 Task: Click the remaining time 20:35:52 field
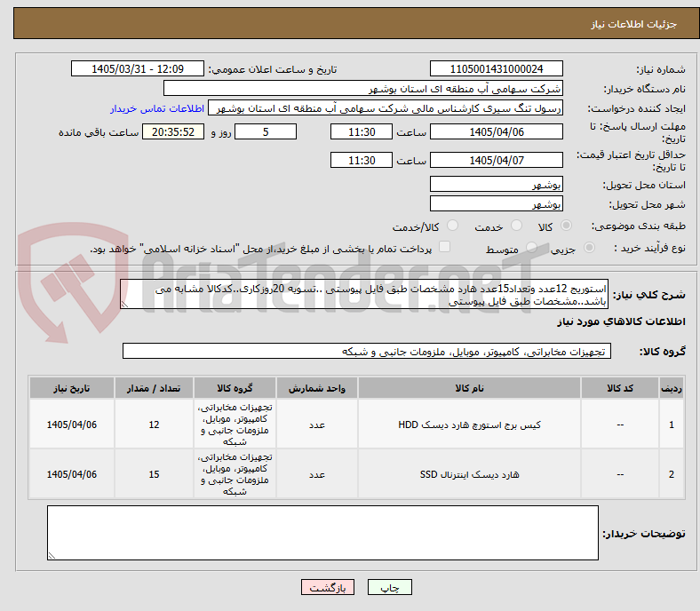click(173, 131)
